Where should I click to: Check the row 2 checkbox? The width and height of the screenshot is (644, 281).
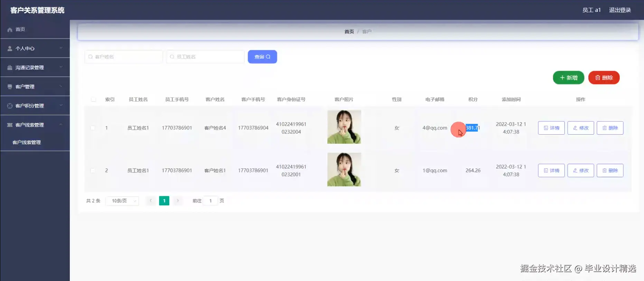(93, 171)
